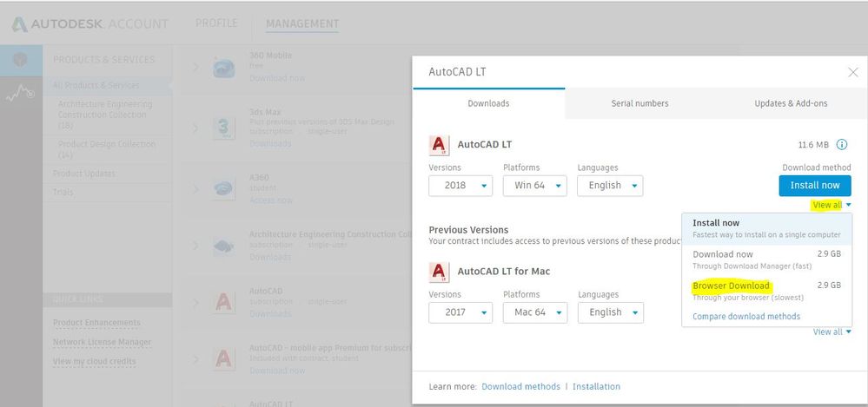Click the AEC Collection product icon
Viewport: 868px width, 407px height.
pos(223,246)
